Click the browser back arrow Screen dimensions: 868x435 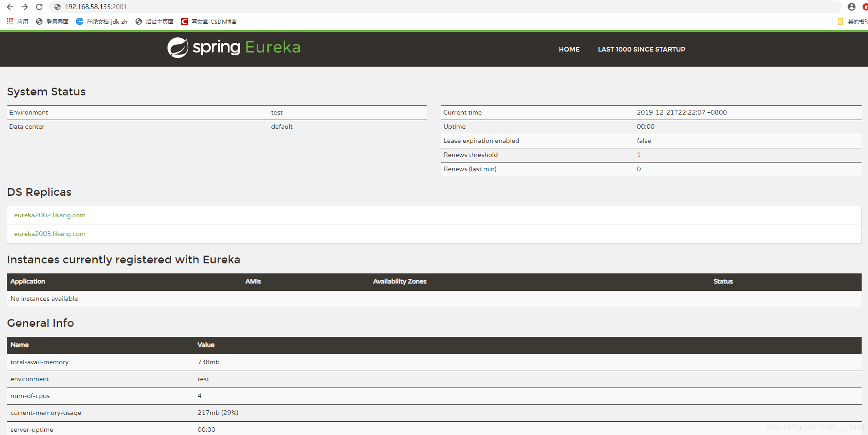10,7
